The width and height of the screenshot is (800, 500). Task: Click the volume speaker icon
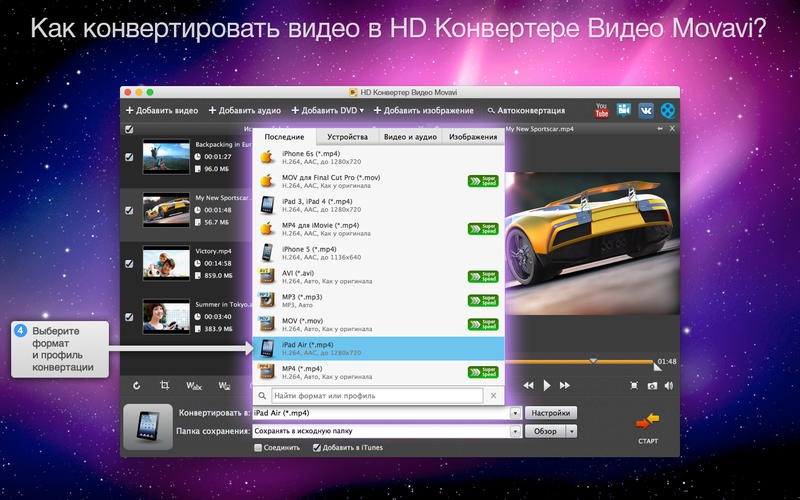pyautogui.click(x=669, y=386)
